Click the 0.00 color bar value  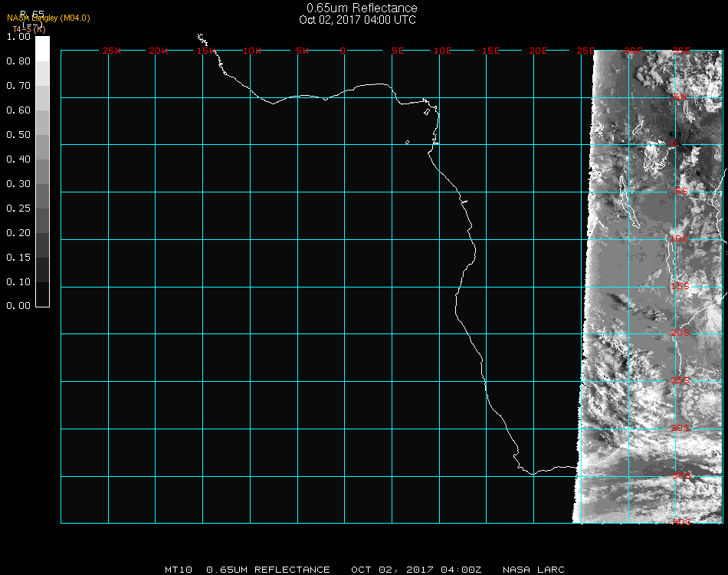point(18,306)
